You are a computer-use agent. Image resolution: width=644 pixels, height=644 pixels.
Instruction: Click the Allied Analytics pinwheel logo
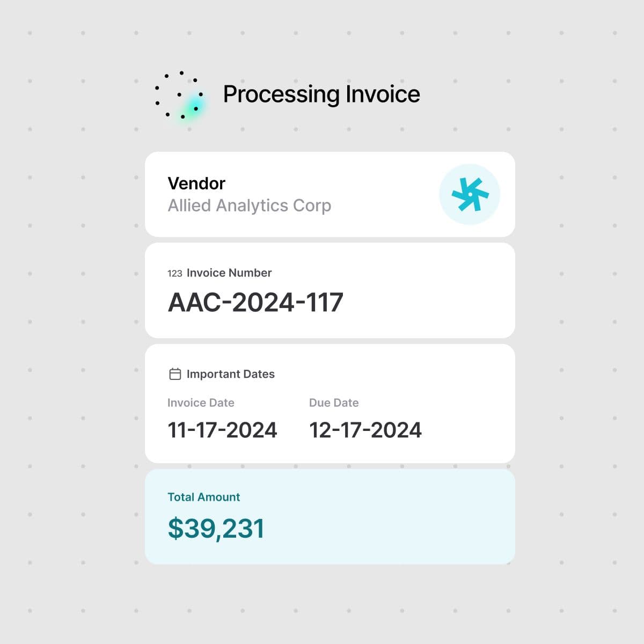(x=470, y=194)
